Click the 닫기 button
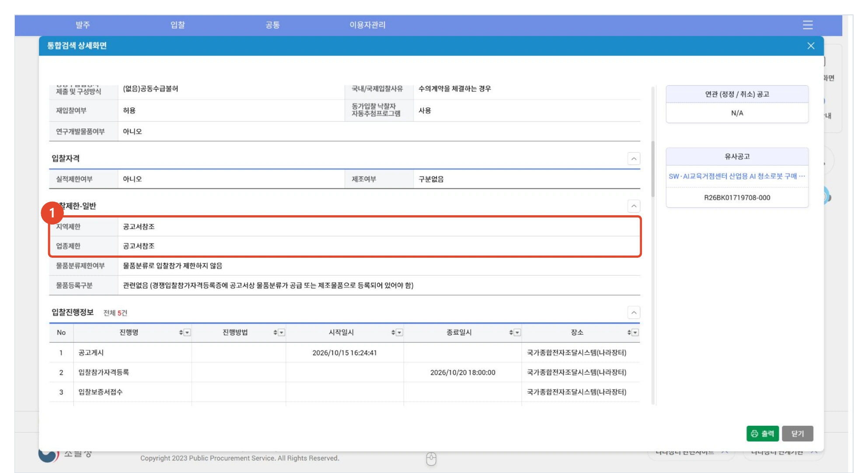This screenshot has width=868, height=473. click(798, 434)
